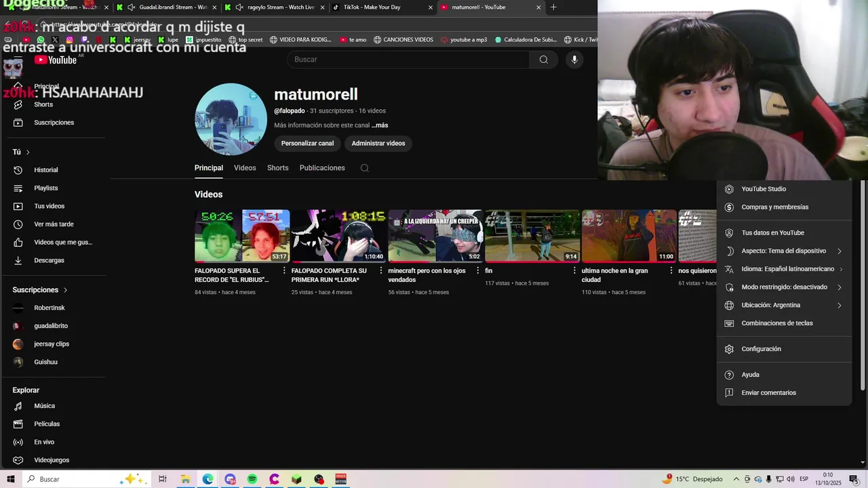The image size is (868, 488).
Task: Click the YouTube logo home icon
Action: pos(56,60)
